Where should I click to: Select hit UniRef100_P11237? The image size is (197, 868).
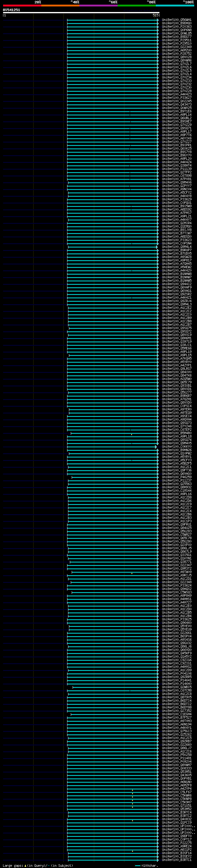tap(177, 481)
